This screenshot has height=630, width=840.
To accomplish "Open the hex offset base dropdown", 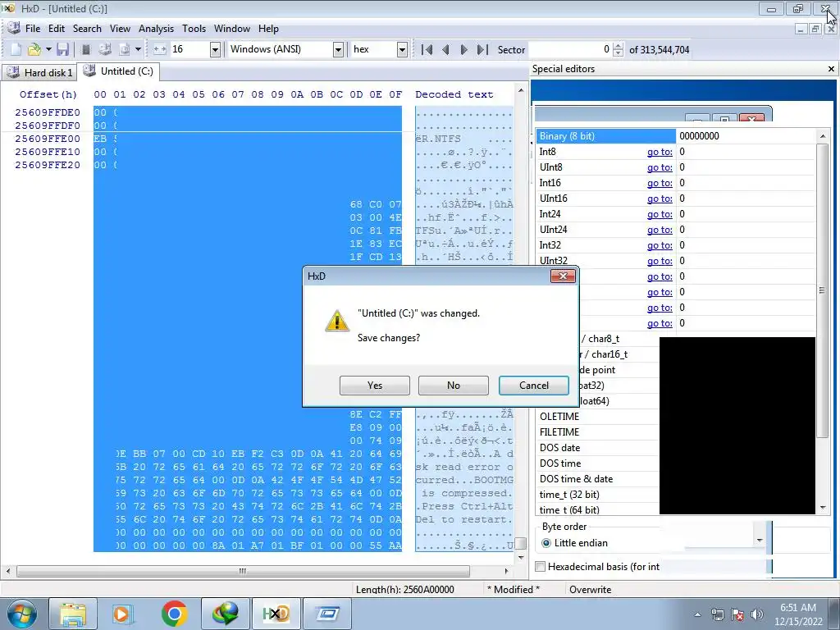I will (402, 49).
